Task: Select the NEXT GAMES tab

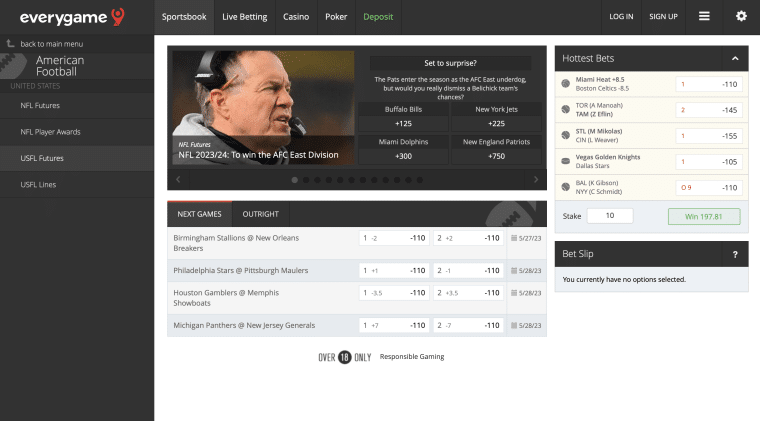Action: pyautogui.click(x=199, y=214)
